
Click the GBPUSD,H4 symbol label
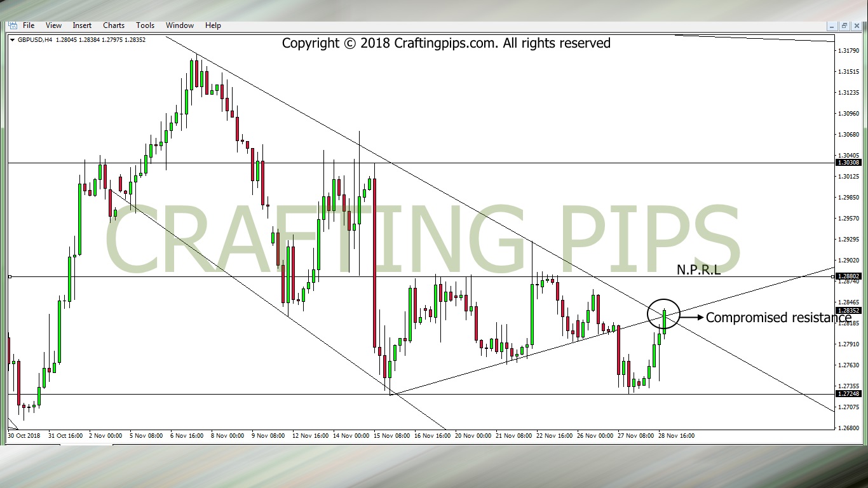pos(35,40)
